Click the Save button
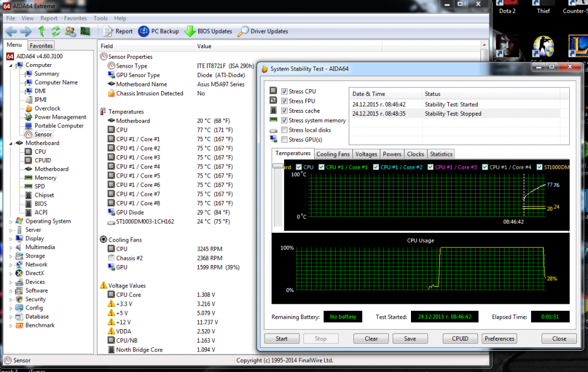 (x=410, y=339)
